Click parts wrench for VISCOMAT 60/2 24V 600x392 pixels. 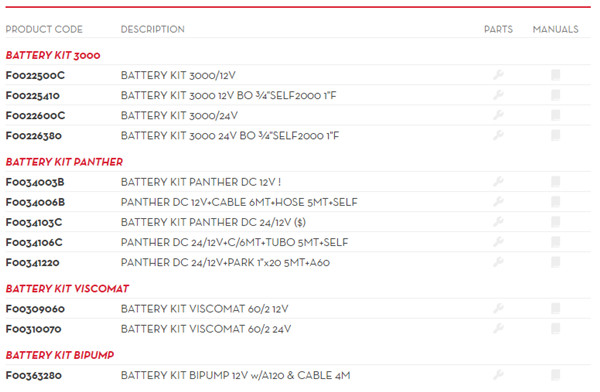coord(498,328)
